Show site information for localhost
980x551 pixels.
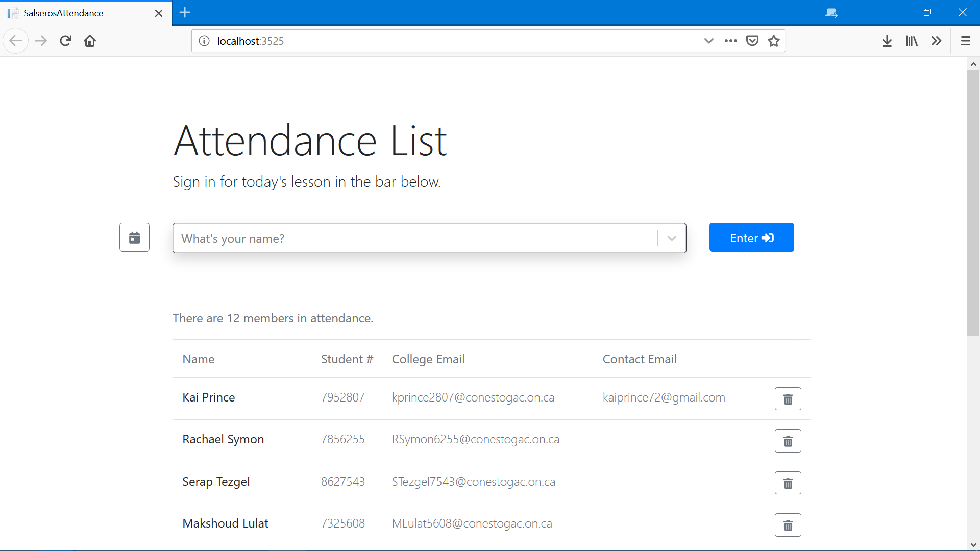[204, 41]
